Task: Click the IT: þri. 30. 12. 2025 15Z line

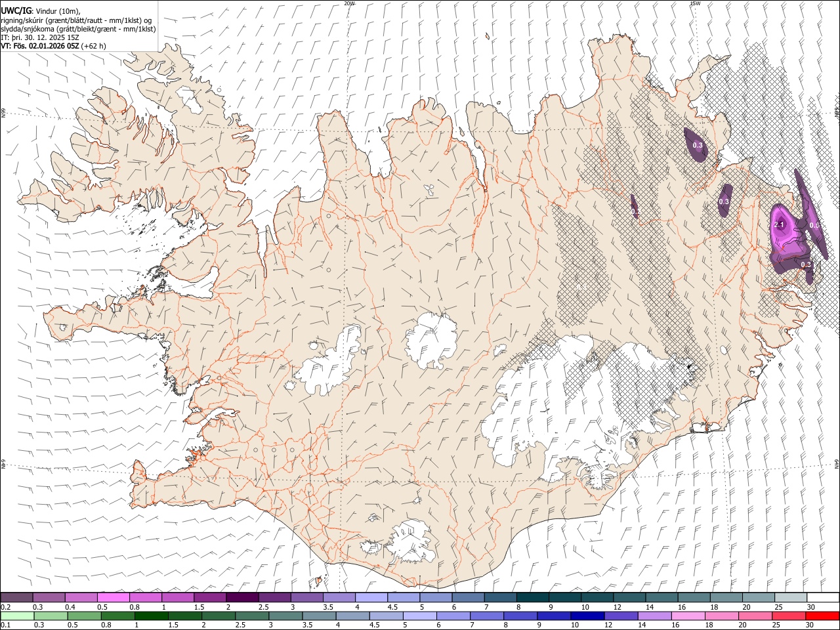Action: pos(40,37)
